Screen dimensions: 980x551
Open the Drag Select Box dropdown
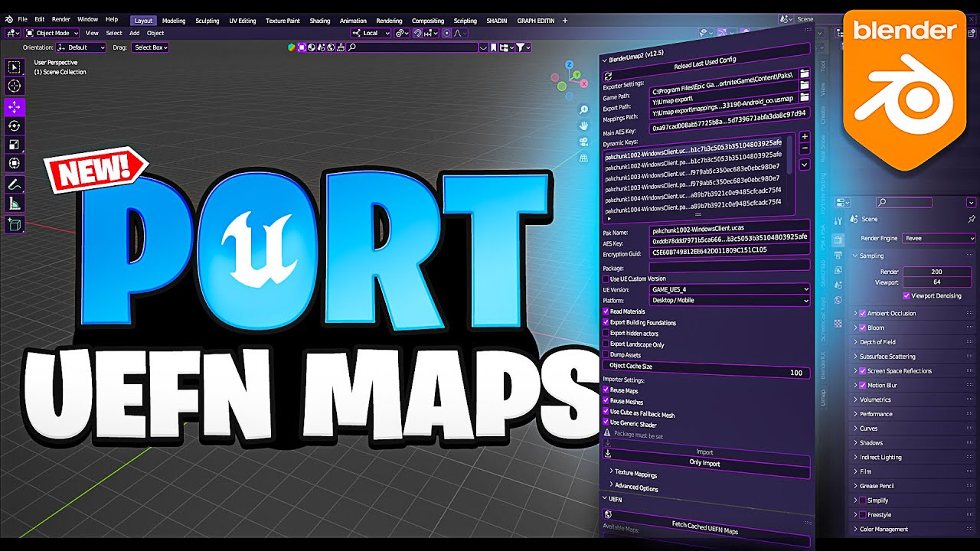click(150, 47)
